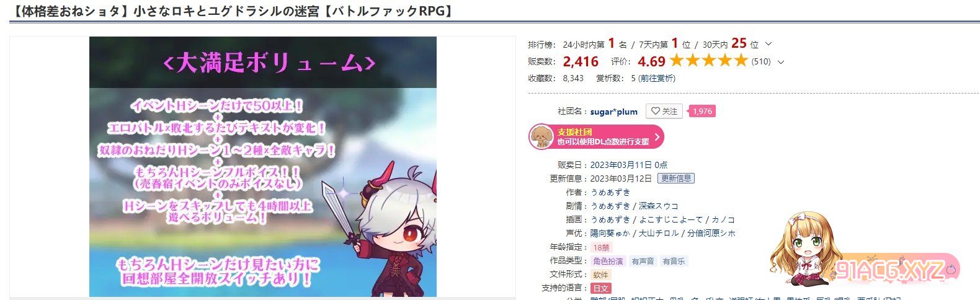
Task: Toggle follow for the sugar*plum circle
Action: click(664, 112)
